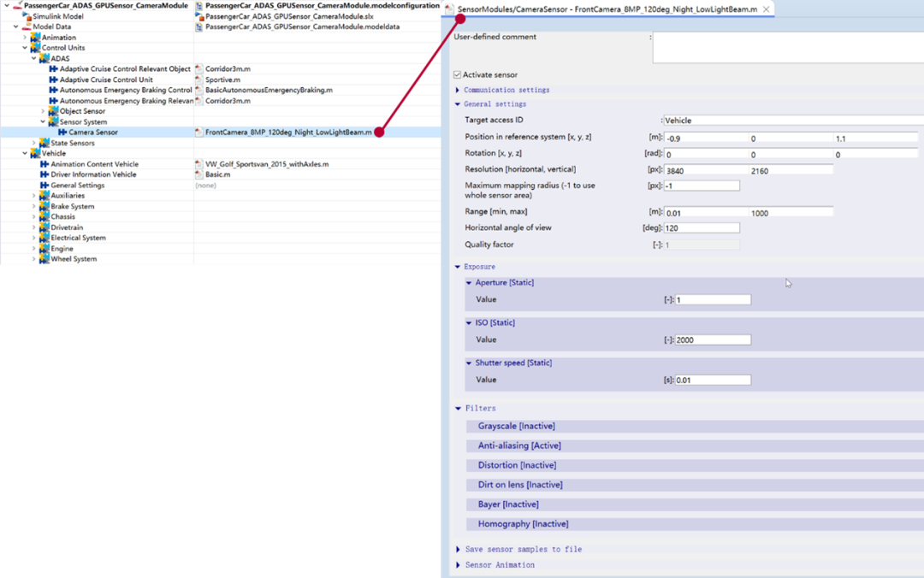This screenshot has width=924, height=578.
Task: Close the CameraSensor editor tab
Action: 766,9
